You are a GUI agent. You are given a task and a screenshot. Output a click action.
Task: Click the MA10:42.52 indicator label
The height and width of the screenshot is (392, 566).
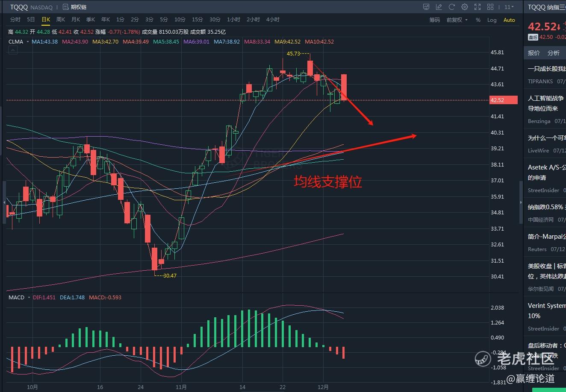319,42
